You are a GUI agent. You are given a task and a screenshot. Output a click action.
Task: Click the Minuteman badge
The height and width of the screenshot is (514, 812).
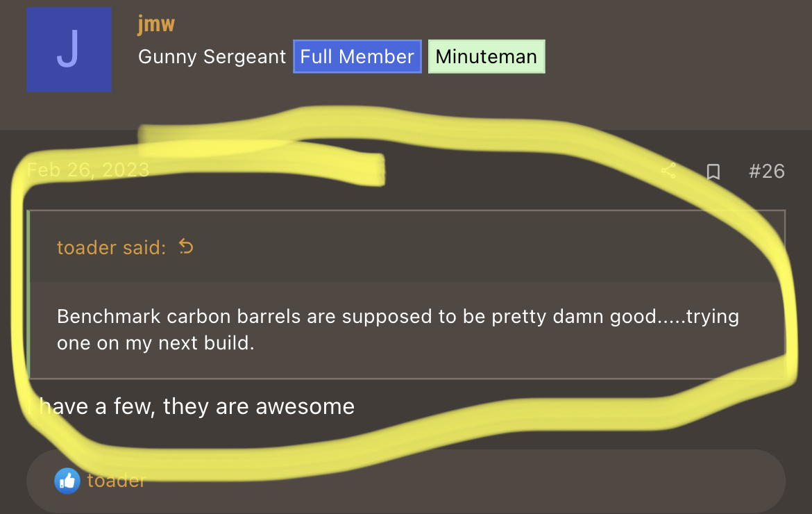tap(487, 56)
